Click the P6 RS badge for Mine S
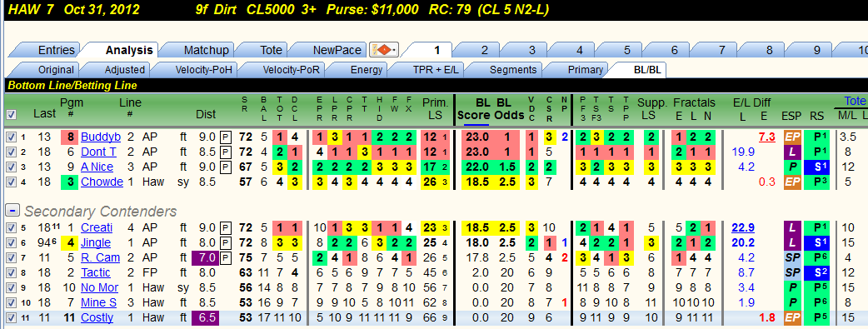 [818, 302]
